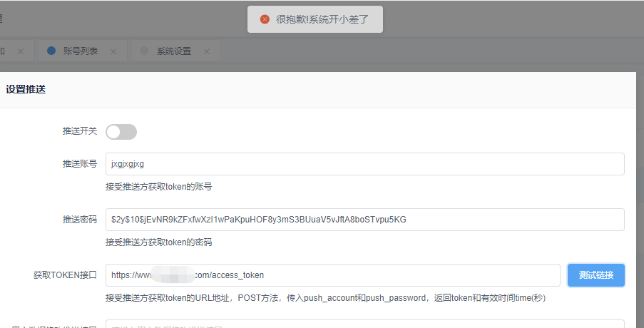Click the blue dot on 账号列表 tab
The width and height of the screenshot is (644, 328).
(x=51, y=51)
